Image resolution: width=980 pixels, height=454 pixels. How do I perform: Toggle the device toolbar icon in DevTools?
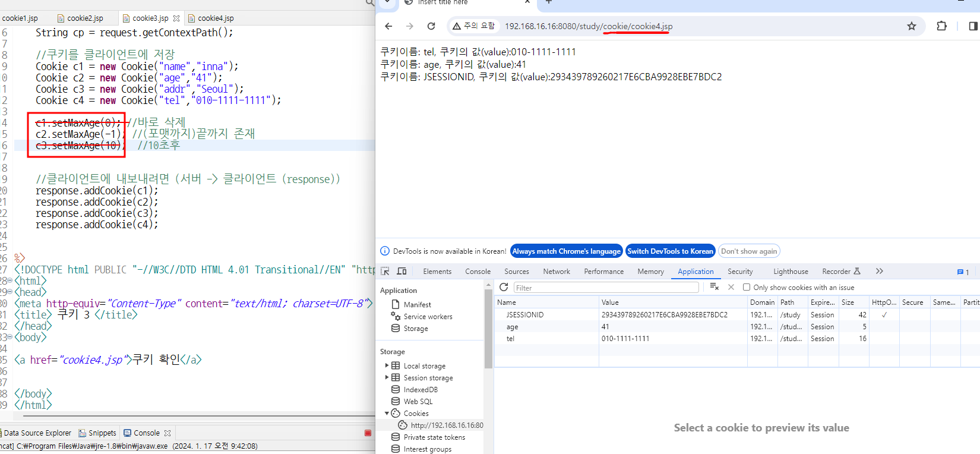(x=402, y=271)
